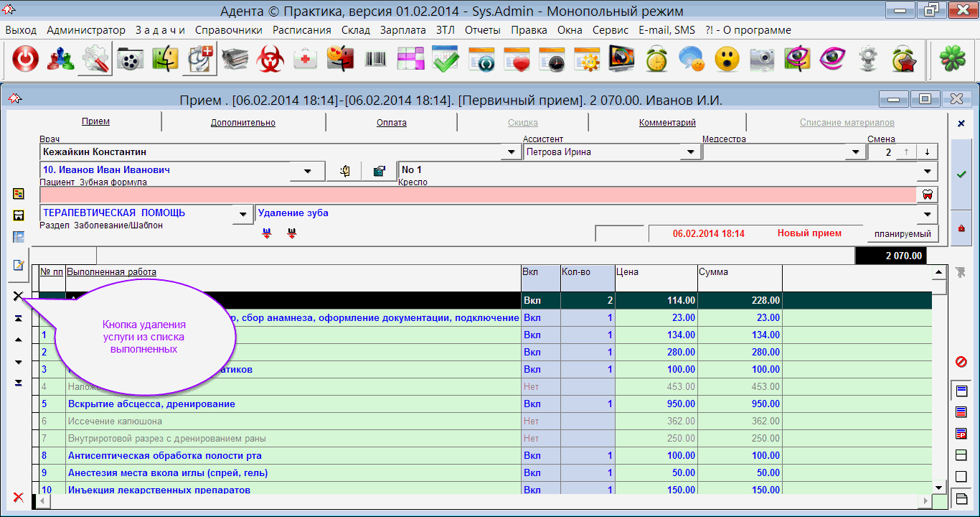Open the camera icon in toolbar

pyautogui.click(x=762, y=60)
